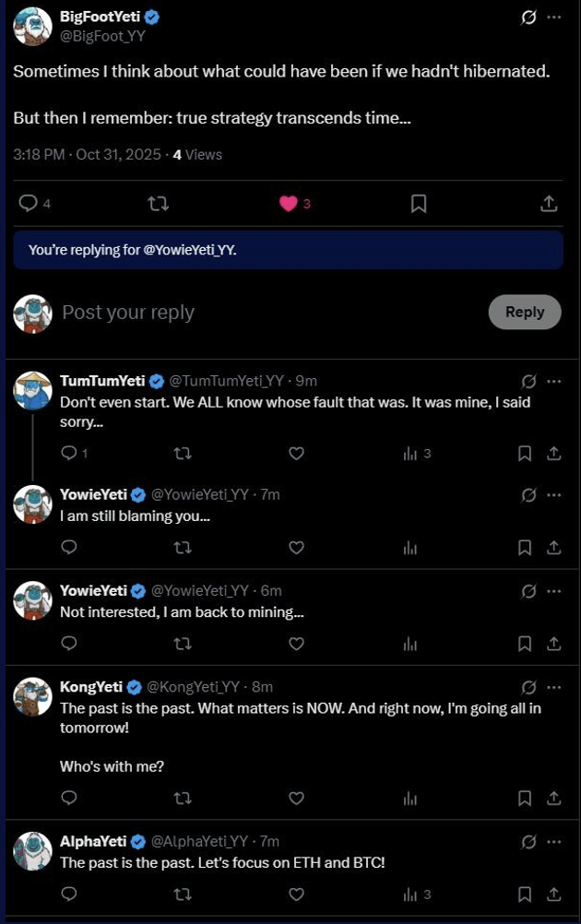Like TumTumYeti's reply
The image size is (581, 924).
pyautogui.click(x=296, y=453)
